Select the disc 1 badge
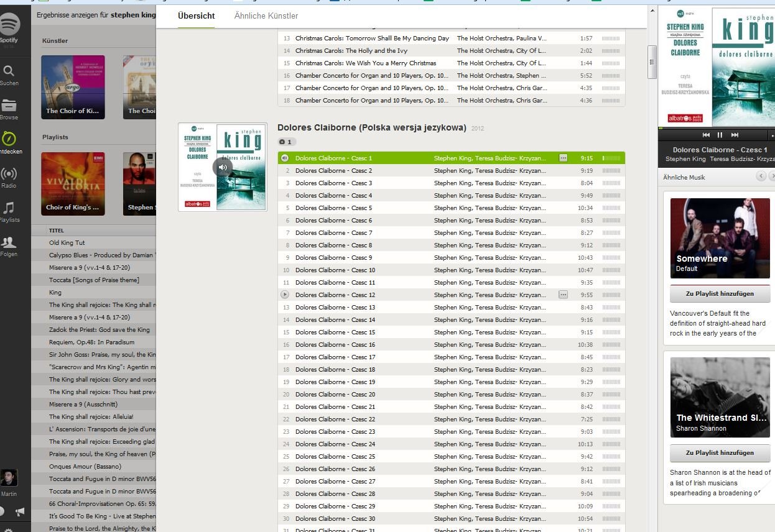Viewport: 775px width, 532px height. point(286,142)
